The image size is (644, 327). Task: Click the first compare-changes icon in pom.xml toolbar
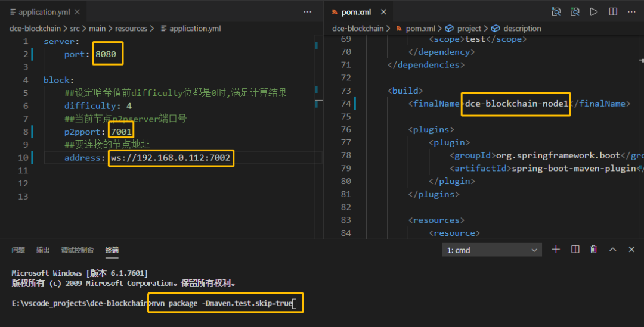click(556, 12)
